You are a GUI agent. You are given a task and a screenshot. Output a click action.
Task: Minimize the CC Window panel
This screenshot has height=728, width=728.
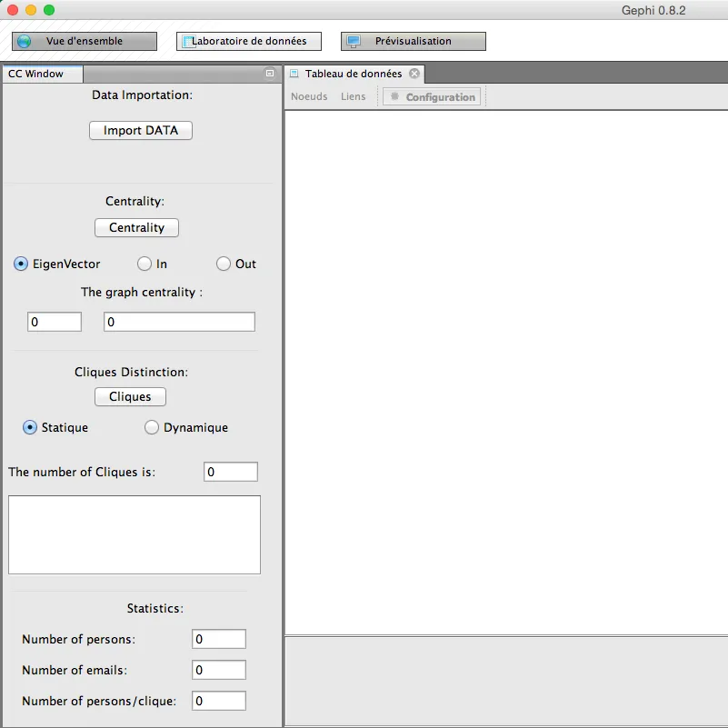pos(270,74)
